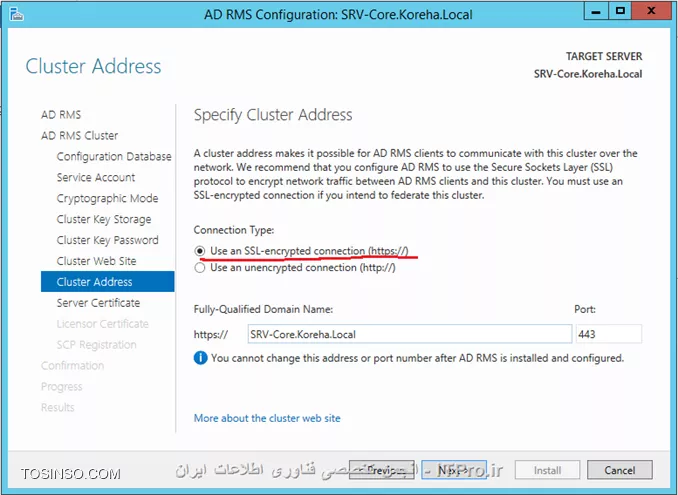Open Configuration Database step

pyautogui.click(x=114, y=156)
